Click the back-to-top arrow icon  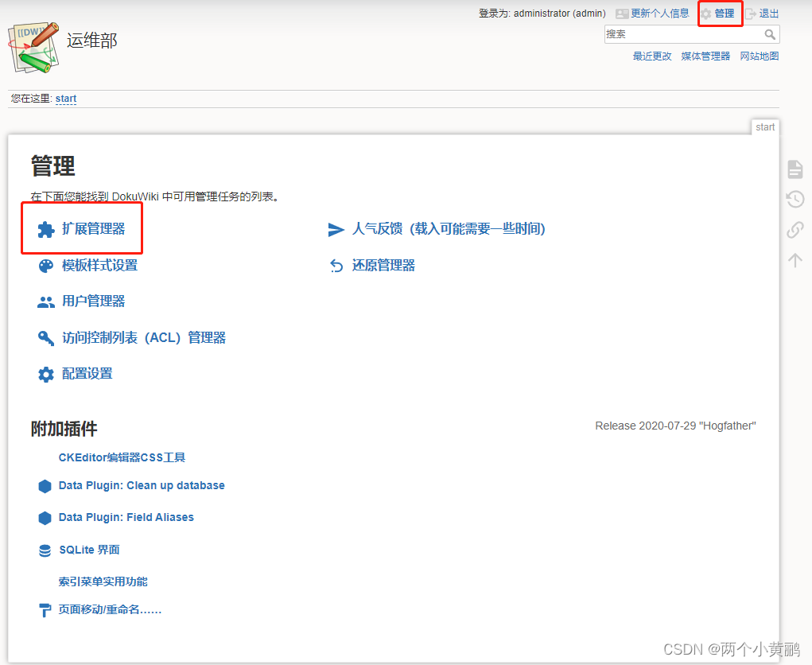(795, 260)
